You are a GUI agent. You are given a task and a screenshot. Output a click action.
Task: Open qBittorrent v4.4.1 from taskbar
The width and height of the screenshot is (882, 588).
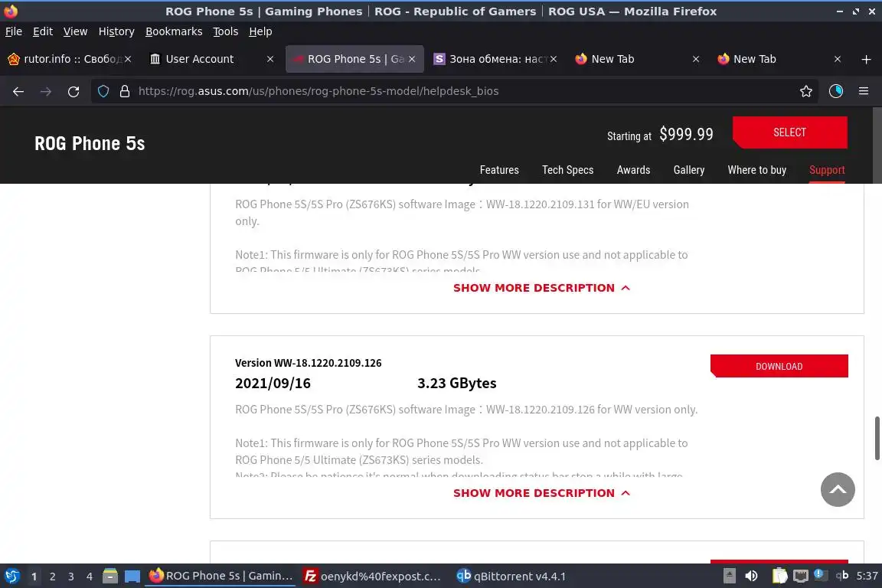511,577
